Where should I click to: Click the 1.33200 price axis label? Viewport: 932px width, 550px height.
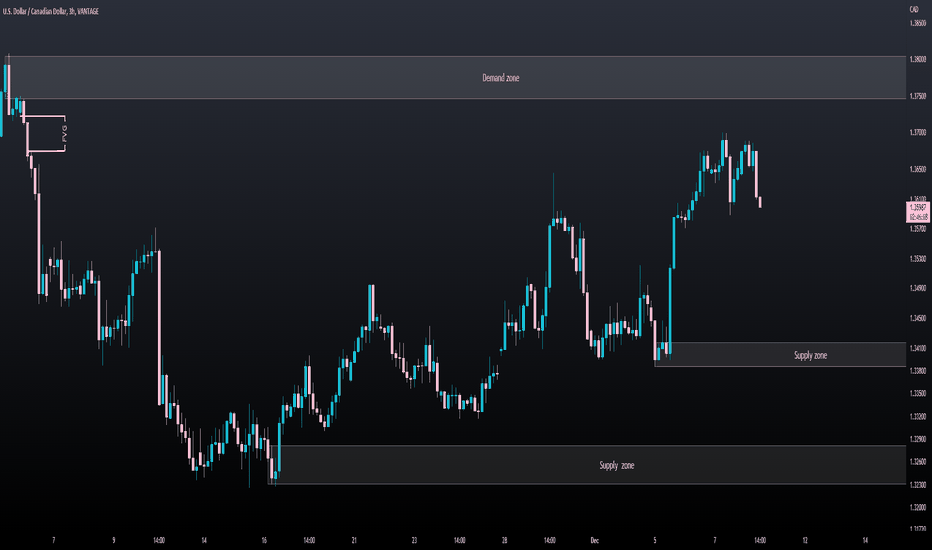coord(918,417)
